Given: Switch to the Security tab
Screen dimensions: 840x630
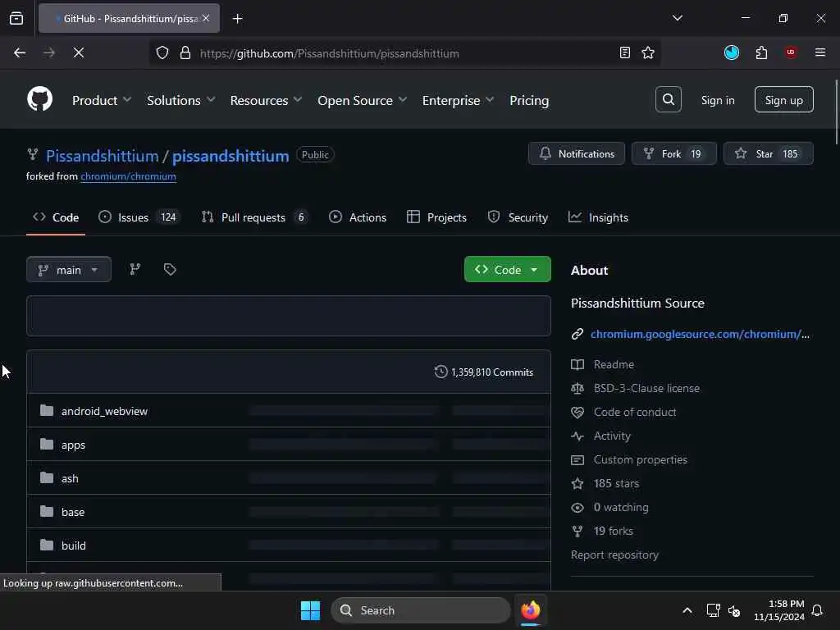Looking at the screenshot, I should tap(518, 217).
